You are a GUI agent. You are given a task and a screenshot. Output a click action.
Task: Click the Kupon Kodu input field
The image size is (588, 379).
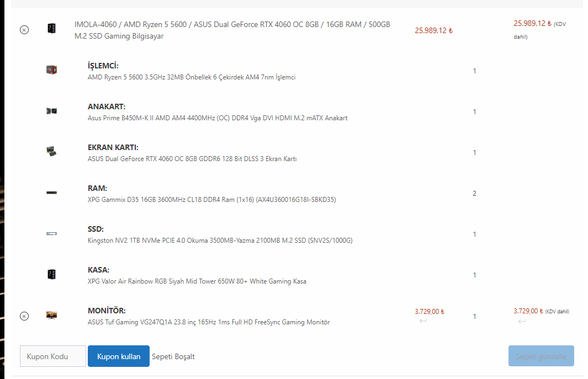[x=53, y=356]
